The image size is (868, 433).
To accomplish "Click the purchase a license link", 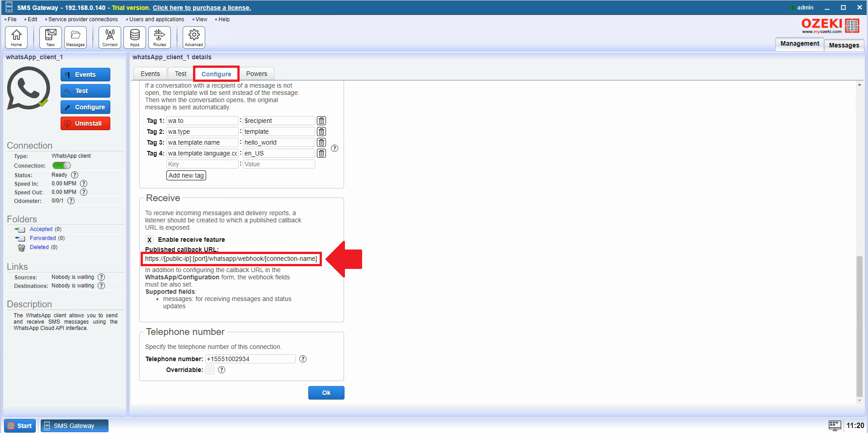I will pos(202,8).
